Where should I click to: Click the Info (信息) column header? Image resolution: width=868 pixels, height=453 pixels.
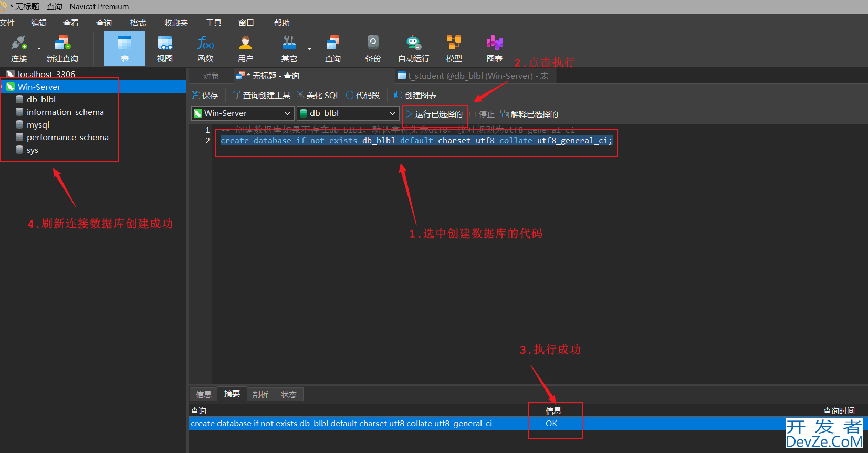click(682, 410)
